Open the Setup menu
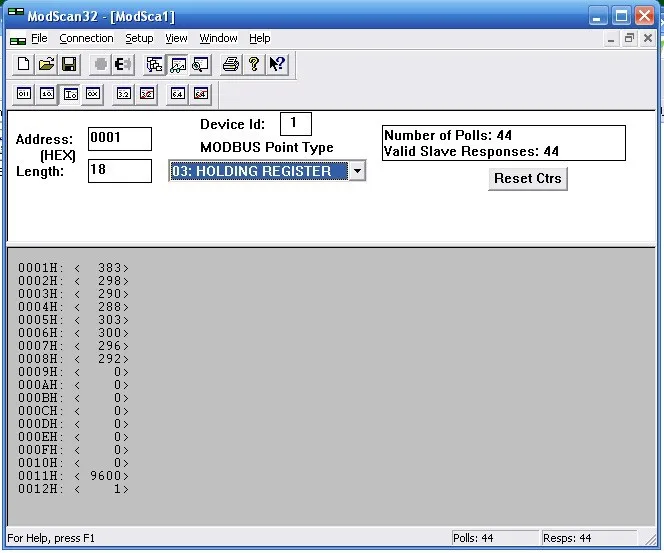The height and width of the screenshot is (553, 664). [x=139, y=38]
